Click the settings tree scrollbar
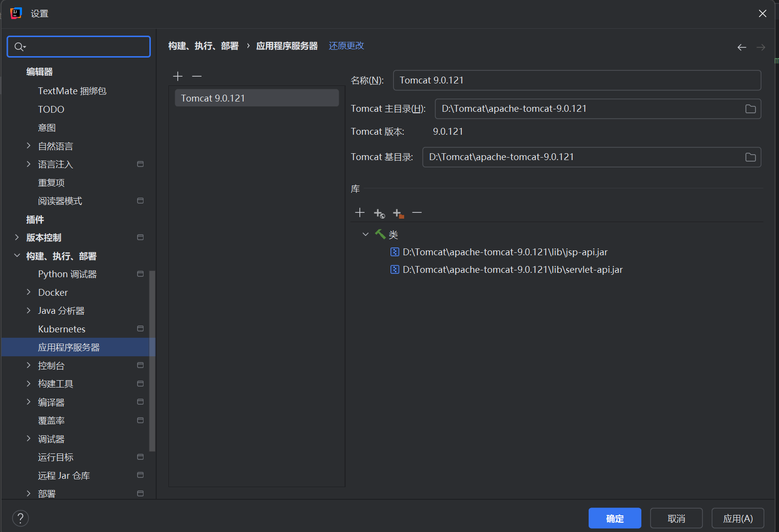 click(152, 361)
